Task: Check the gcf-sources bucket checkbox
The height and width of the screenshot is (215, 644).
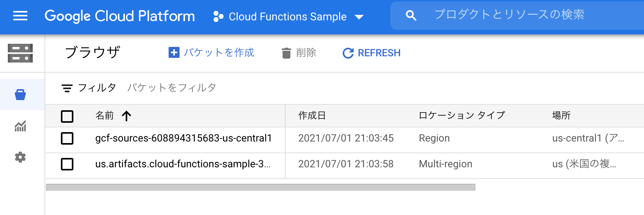Action: pyautogui.click(x=67, y=138)
